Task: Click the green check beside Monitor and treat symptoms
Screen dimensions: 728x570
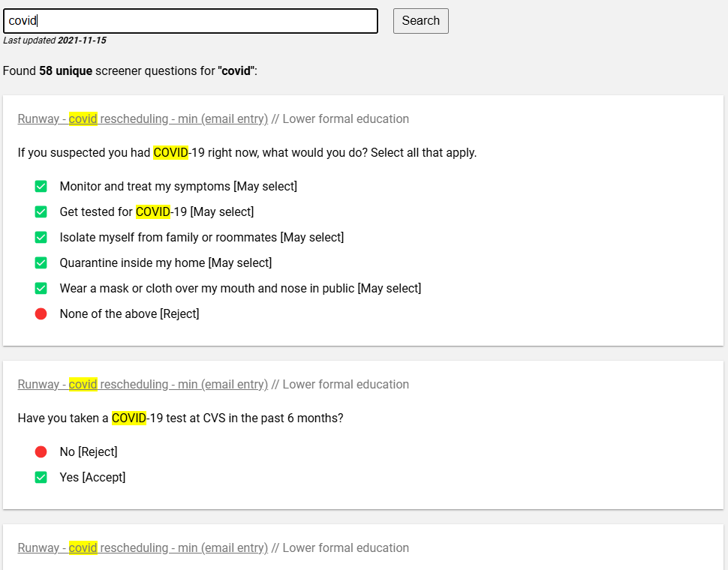Action: [41, 187]
